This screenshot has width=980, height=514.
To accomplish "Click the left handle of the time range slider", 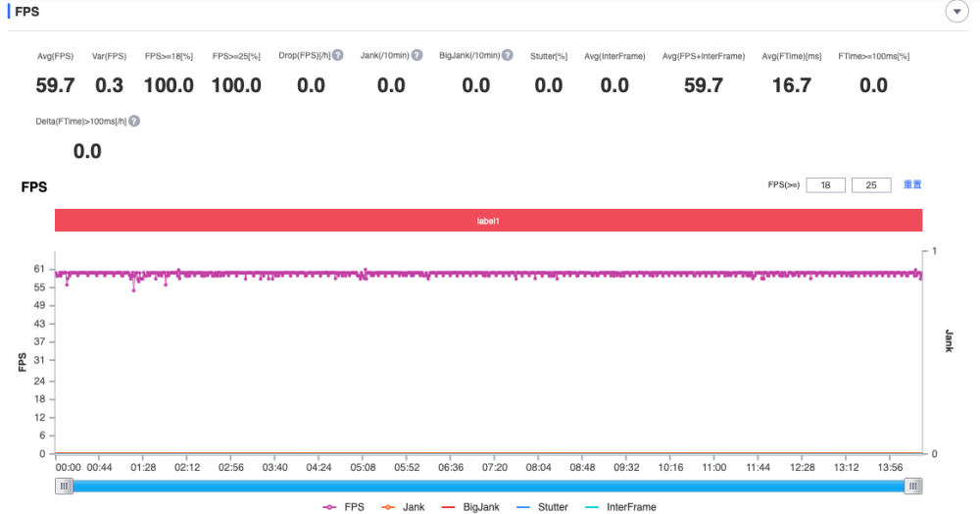I will click(64, 486).
